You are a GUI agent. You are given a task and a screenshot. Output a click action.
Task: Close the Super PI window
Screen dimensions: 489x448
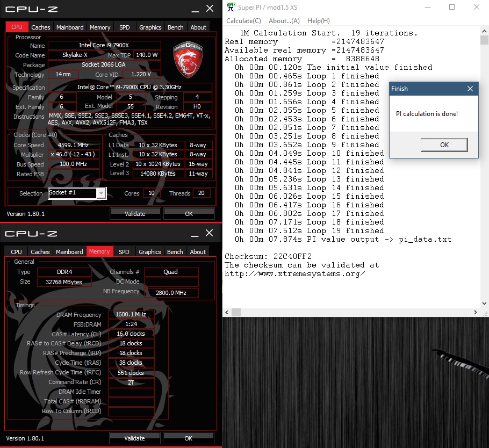click(x=476, y=7)
